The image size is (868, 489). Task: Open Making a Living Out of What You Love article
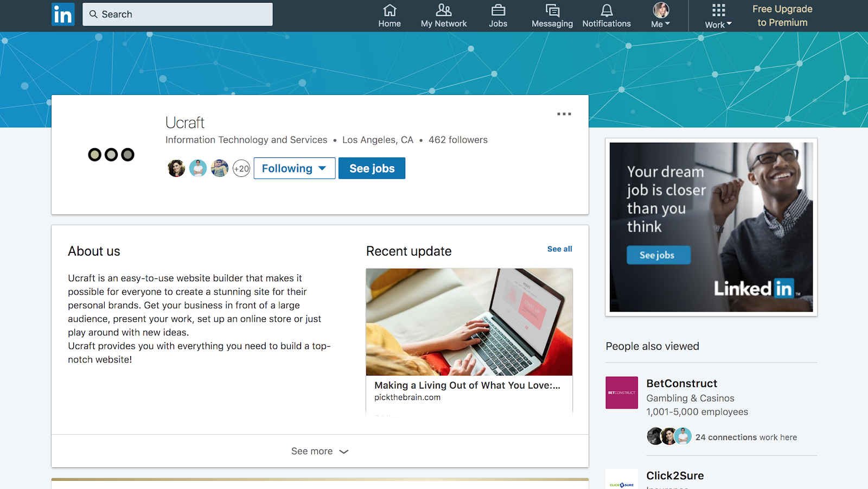[x=467, y=385]
